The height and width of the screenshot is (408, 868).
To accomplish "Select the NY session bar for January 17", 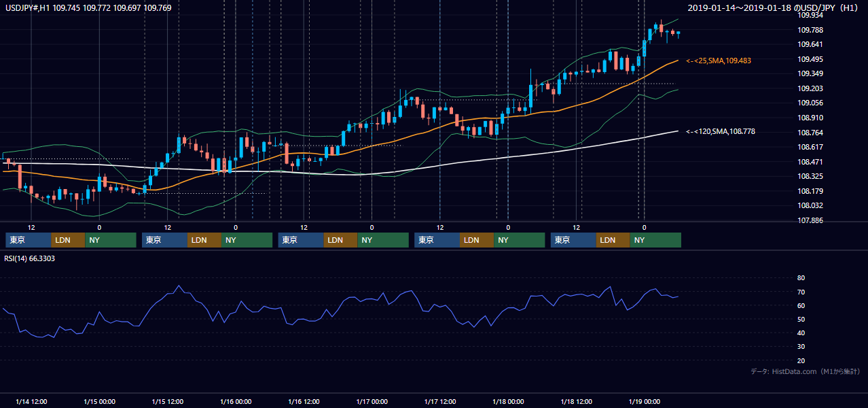I will 520,240.
